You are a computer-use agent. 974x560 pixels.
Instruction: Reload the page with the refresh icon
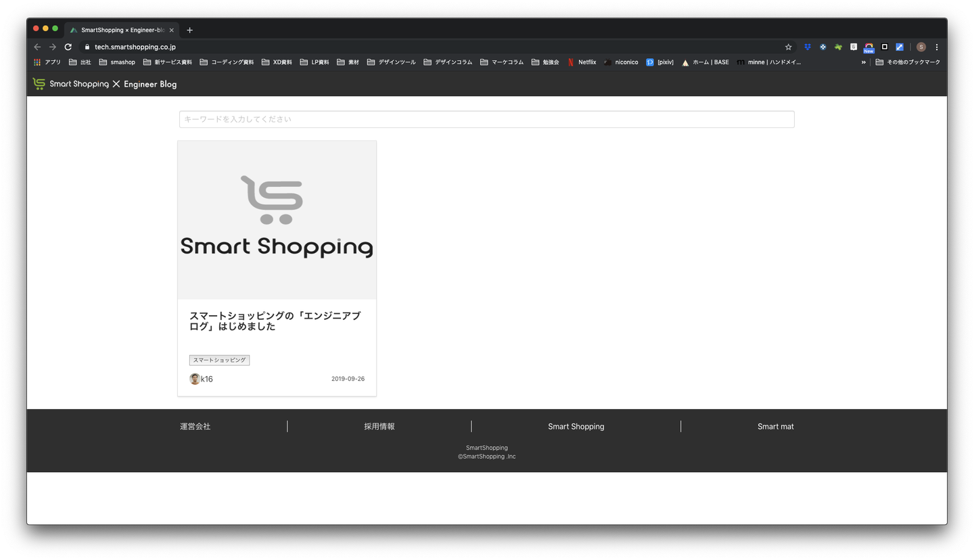click(x=68, y=47)
